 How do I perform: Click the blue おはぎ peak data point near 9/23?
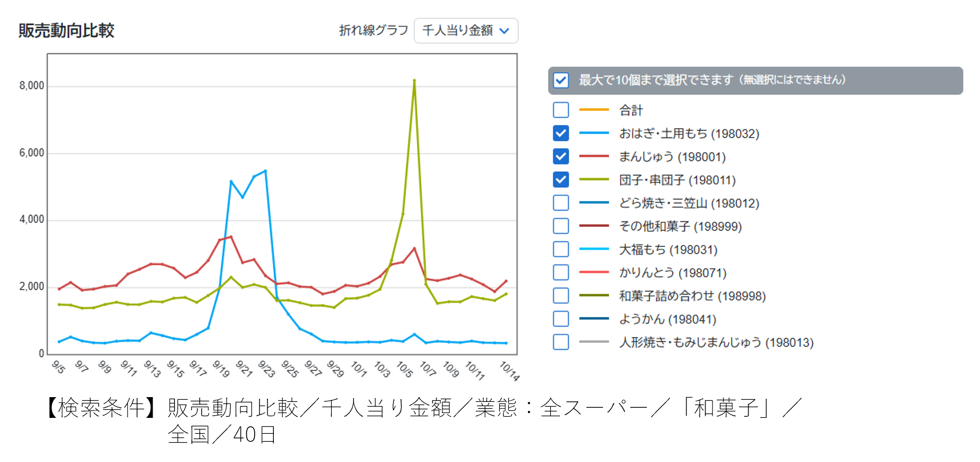[x=265, y=171]
